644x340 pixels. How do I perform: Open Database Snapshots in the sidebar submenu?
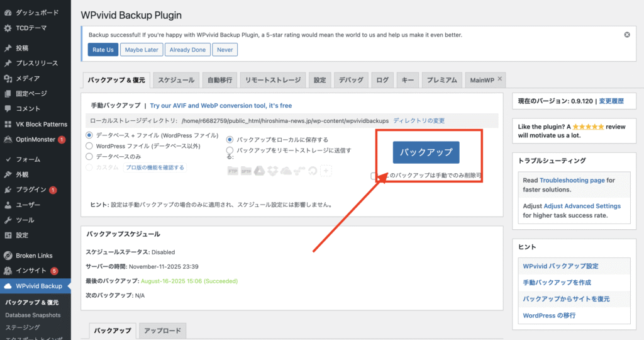pyautogui.click(x=33, y=315)
